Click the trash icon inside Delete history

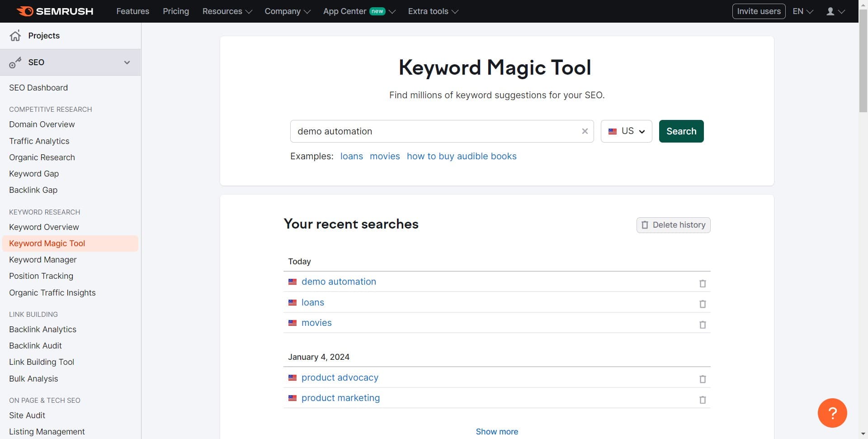tap(645, 225)
